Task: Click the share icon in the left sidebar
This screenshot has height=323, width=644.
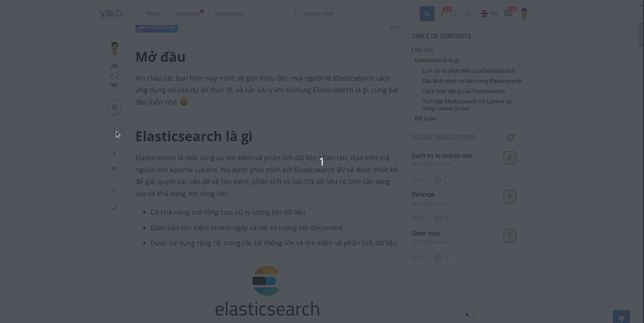Action: [114, 209]
